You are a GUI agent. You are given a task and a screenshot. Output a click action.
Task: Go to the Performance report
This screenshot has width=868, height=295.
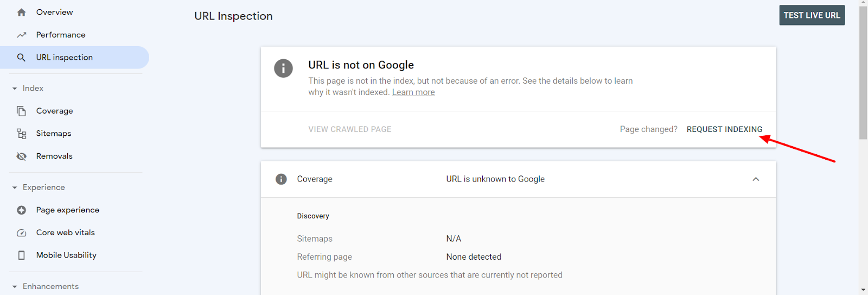coord(61,35)
